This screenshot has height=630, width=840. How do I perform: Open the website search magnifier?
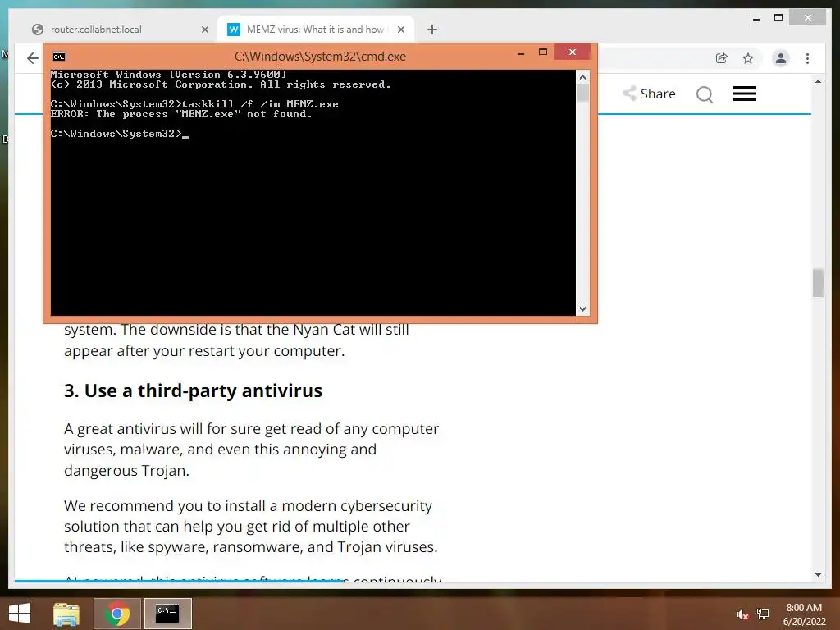pyautogui.click(x=705, y=94)
